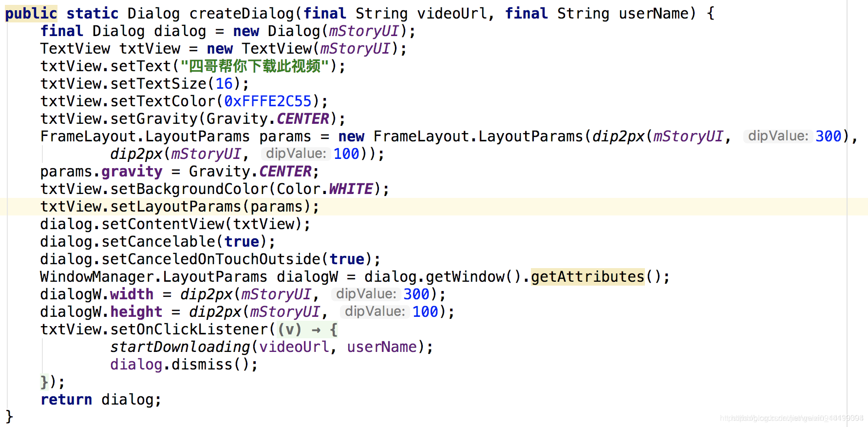
Task: Click dialog.dismiss()
Action: coord(184,364)
